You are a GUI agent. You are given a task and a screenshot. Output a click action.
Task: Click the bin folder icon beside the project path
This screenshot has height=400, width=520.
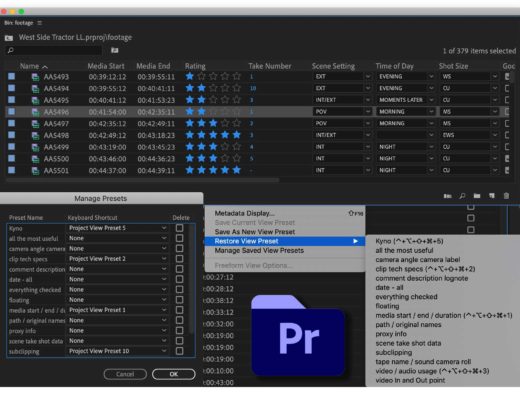click(x=9, y=38)
